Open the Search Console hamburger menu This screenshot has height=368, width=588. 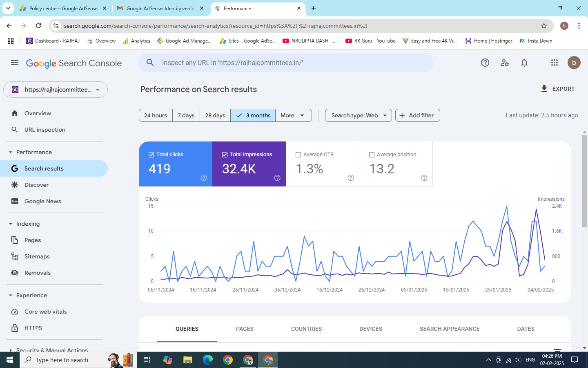coord(15,63)
